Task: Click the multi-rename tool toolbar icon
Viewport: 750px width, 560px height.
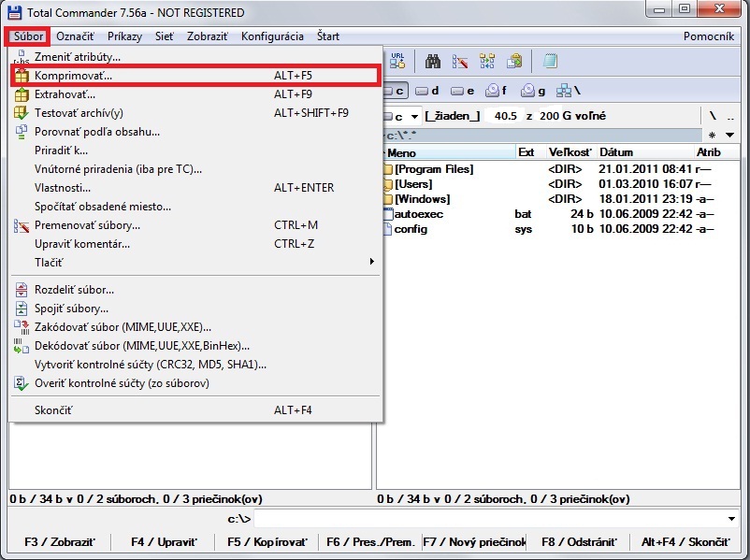Action: pos(460,61)
